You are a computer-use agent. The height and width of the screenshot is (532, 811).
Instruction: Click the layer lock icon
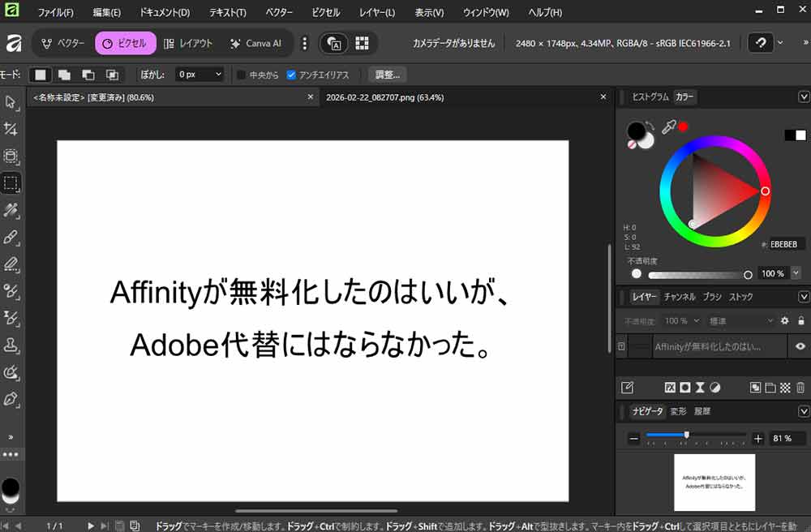[x=800, y=321]
